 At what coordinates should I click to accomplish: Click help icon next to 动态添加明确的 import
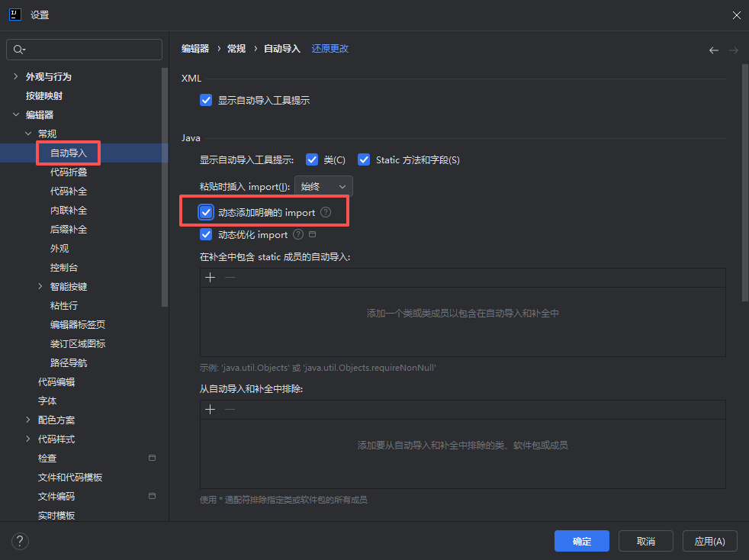[x=326, y=212]
